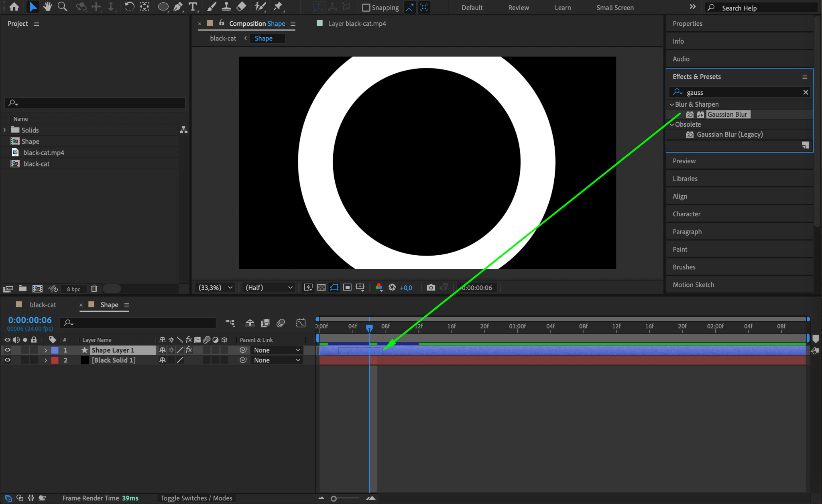This screenshot has width=822, height=504.
Task: Select the Pen tool
Action: coord(178,7)
